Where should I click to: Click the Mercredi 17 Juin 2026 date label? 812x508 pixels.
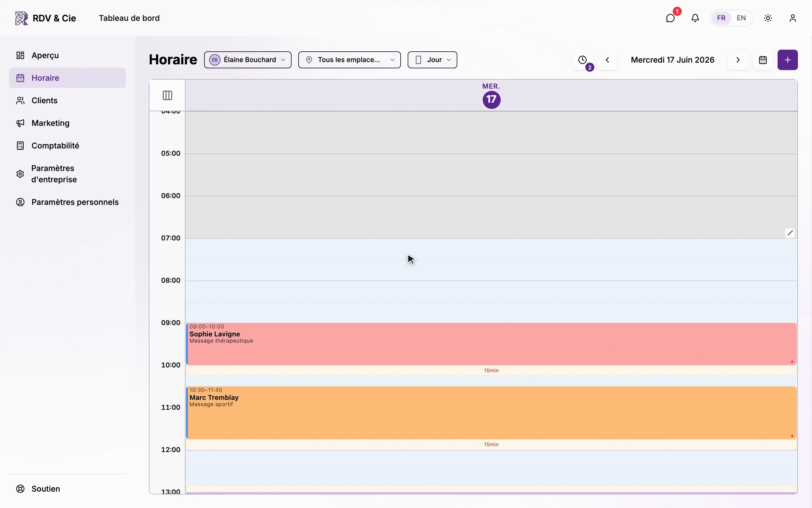pos(672,60)
